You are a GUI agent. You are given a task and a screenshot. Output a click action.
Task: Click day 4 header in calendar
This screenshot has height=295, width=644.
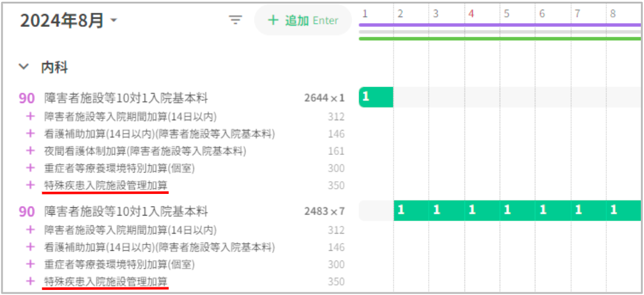pyautogui.click(x=471, y=13)
